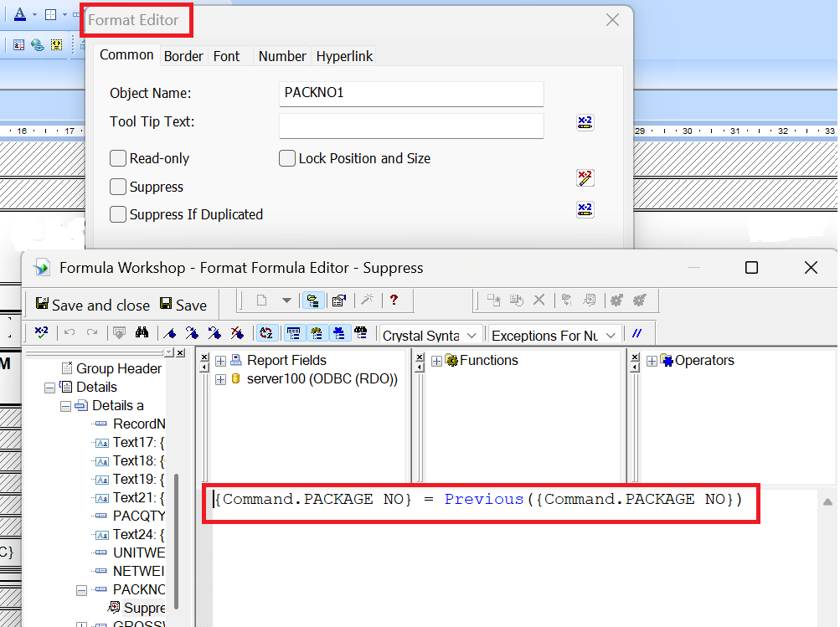Open the Hyperlink tab
Screen dimensions: 840x627
point(344,56)
